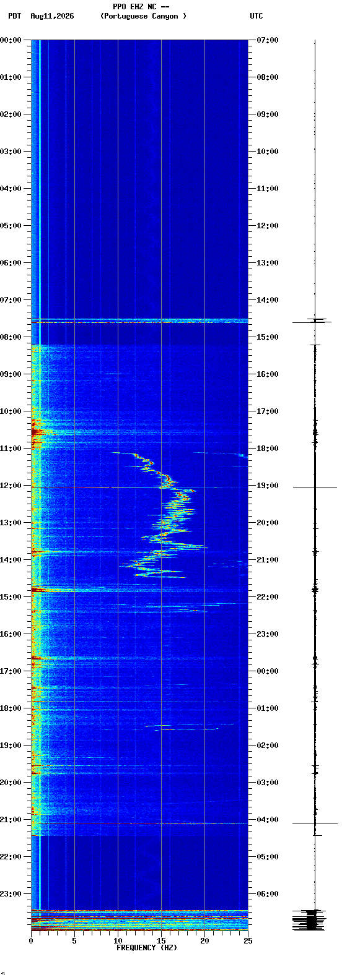Click the PDT axis '22:00' label

point(11,857)
